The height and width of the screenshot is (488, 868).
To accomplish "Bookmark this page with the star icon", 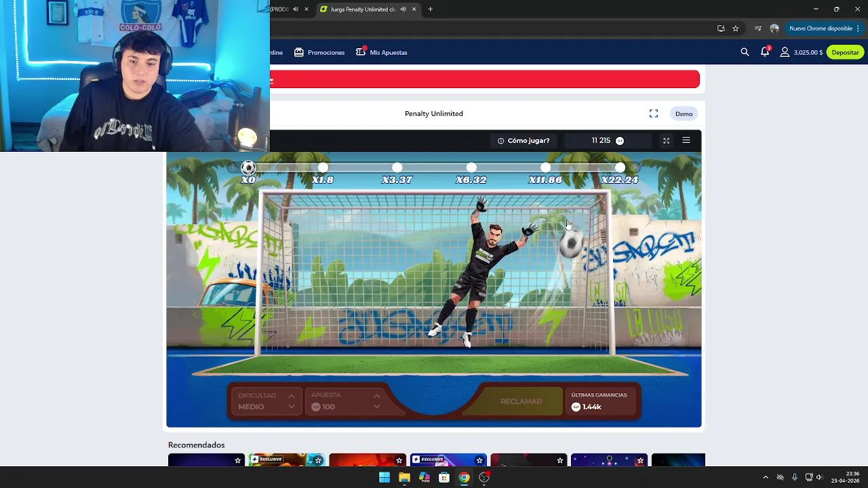I will tap(736, 28).
